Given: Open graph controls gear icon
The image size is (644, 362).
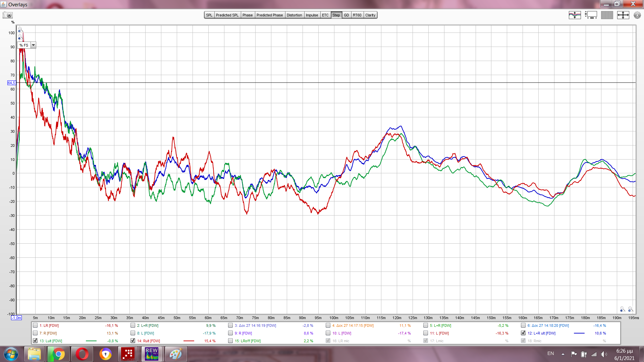Looking at the screenshot, I should (637, 15).
